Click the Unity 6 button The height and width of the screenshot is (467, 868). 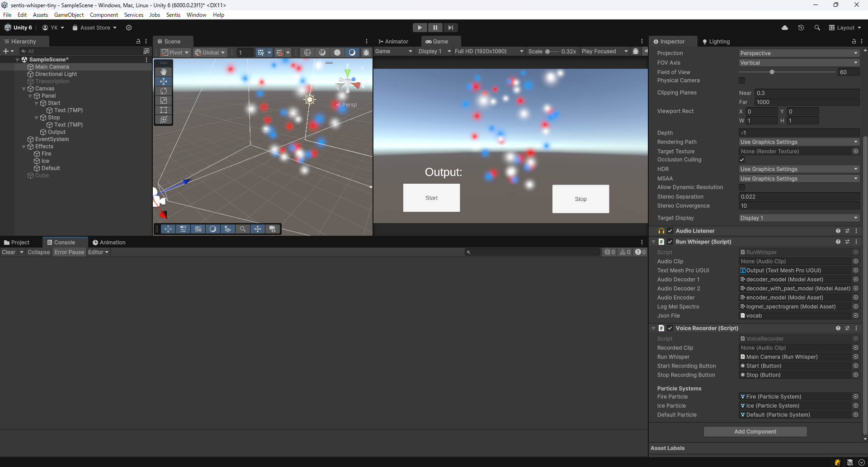19,28
